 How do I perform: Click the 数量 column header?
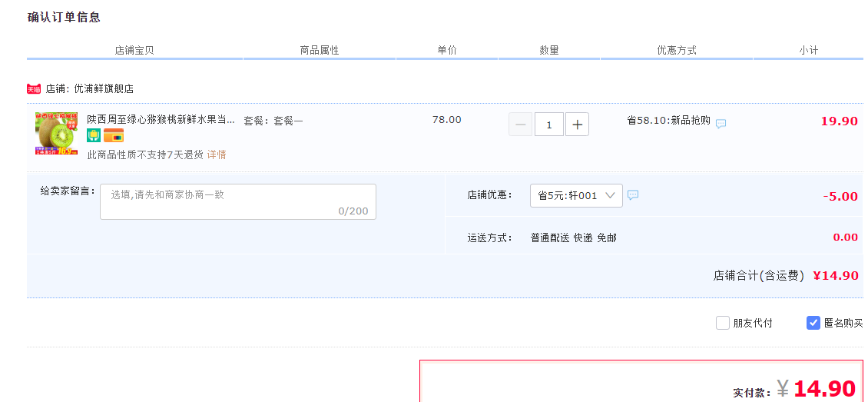click(x=549, y=51)
